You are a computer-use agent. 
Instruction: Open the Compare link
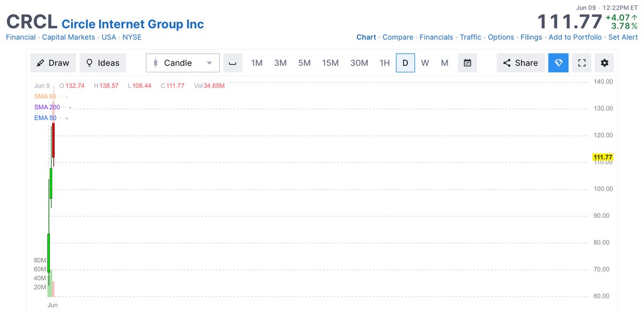[398, 37]
